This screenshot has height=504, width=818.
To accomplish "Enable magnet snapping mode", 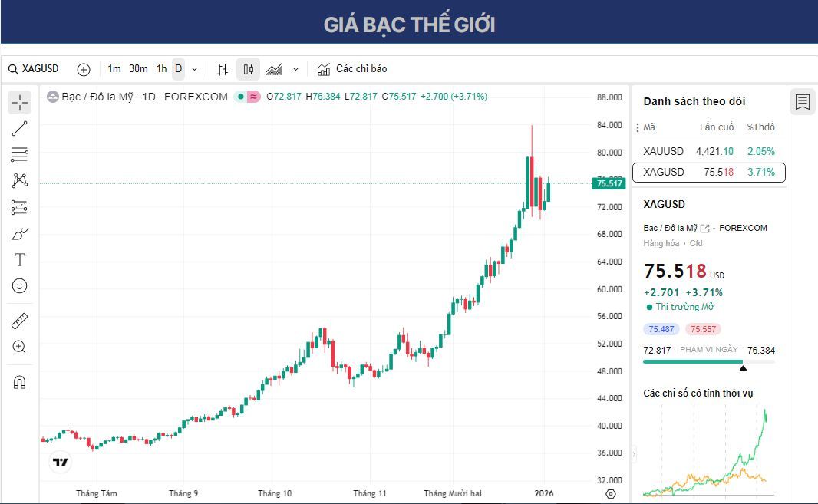I will click(19, 381).
